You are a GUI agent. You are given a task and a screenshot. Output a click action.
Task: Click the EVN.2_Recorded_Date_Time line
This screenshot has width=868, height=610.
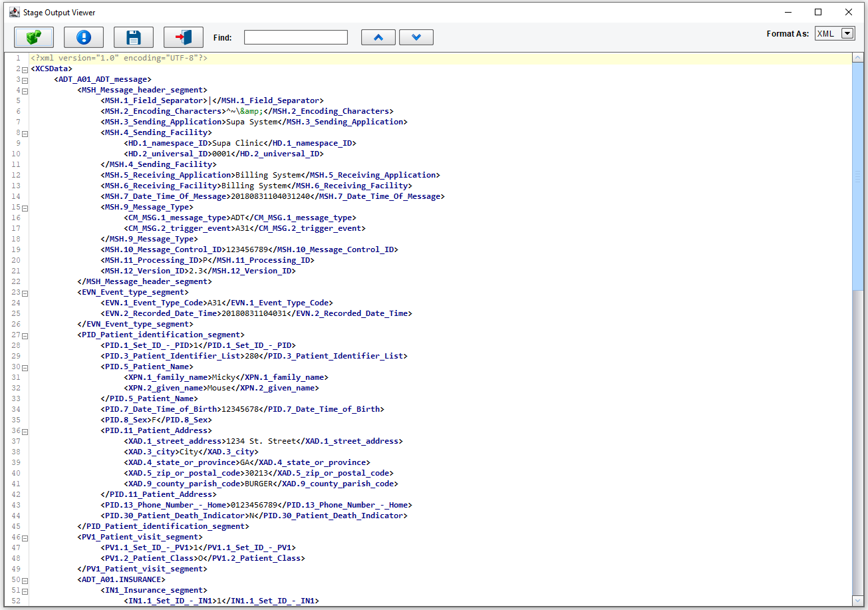coord(256,313)
